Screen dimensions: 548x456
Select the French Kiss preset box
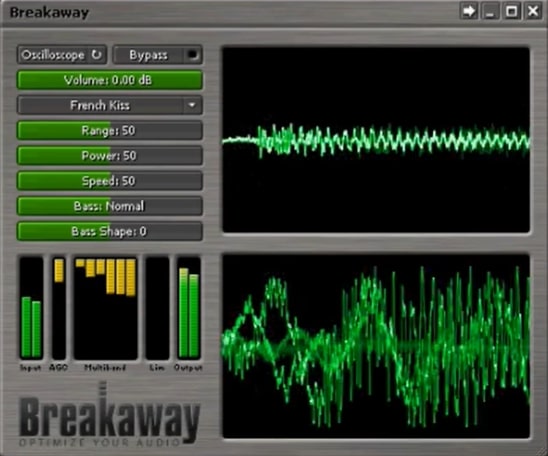tap(109, 105)
